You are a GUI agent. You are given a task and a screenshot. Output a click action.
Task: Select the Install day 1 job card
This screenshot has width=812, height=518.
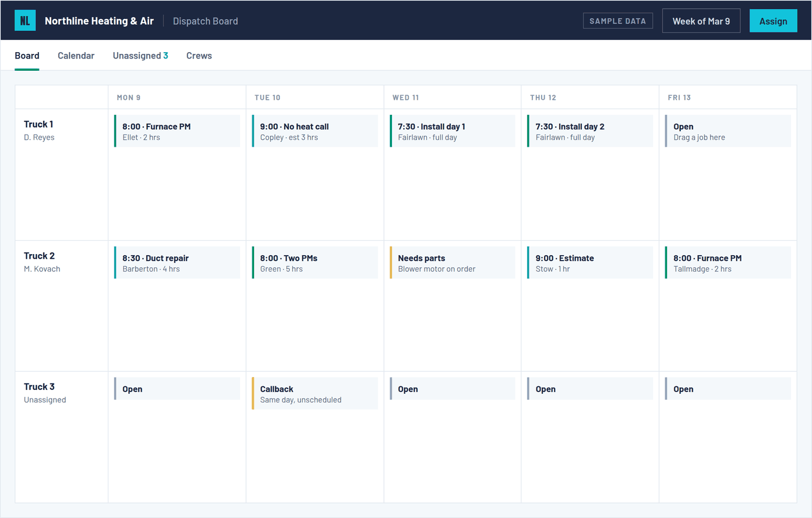[x=452, y=131]
